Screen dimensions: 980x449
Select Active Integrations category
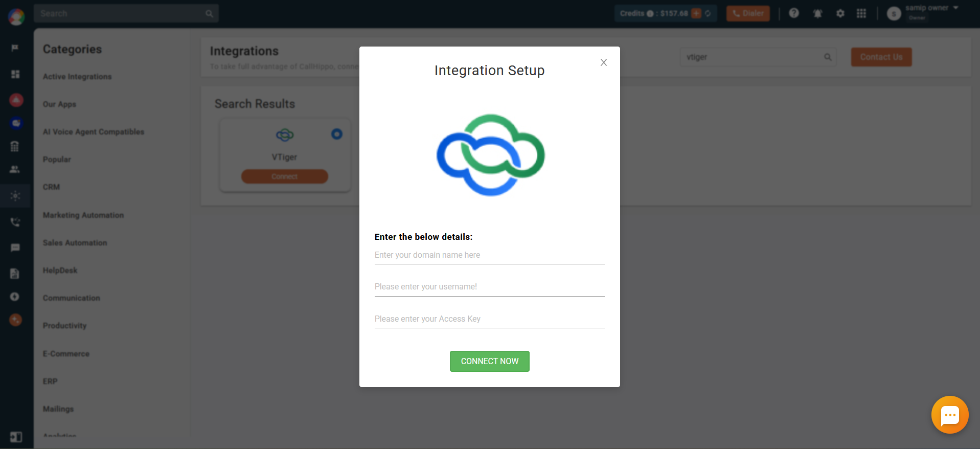coord(77,76)
